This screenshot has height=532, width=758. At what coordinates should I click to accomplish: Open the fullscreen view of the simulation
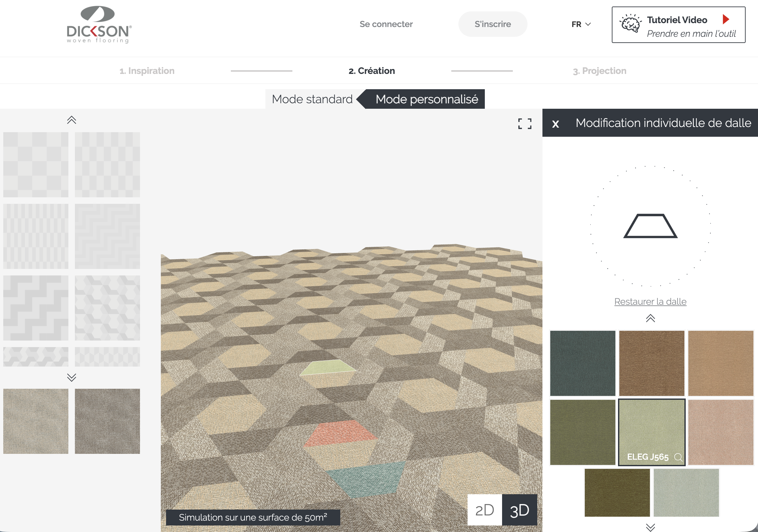pyautogui.click(x=524, y=123)
